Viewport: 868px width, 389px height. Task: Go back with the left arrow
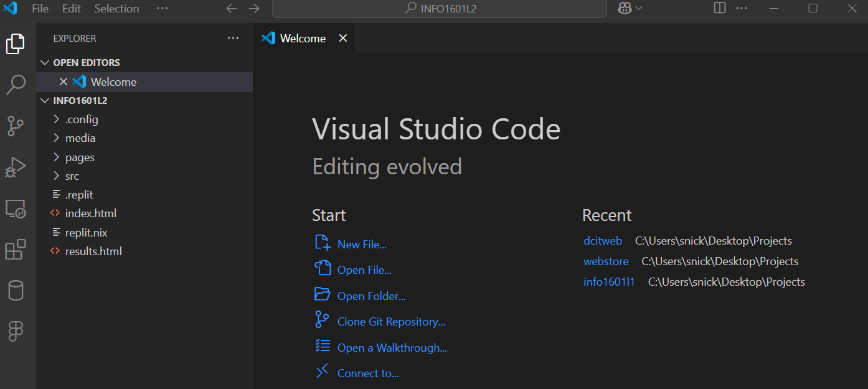(232, 9)
